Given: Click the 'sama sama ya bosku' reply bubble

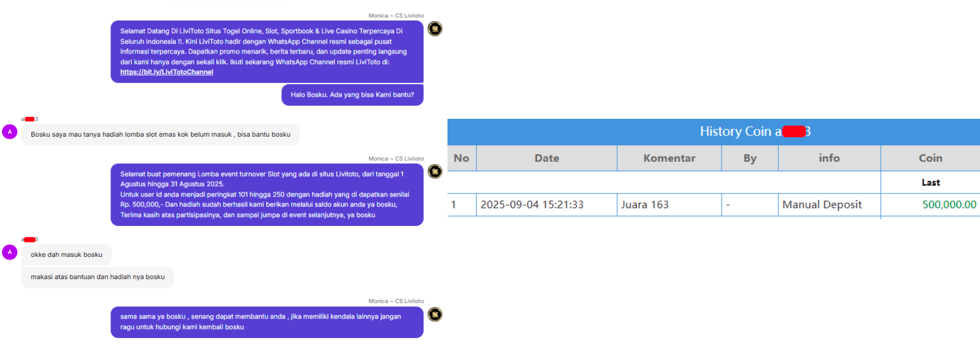Looking at the screenshot, I should 267,322.
